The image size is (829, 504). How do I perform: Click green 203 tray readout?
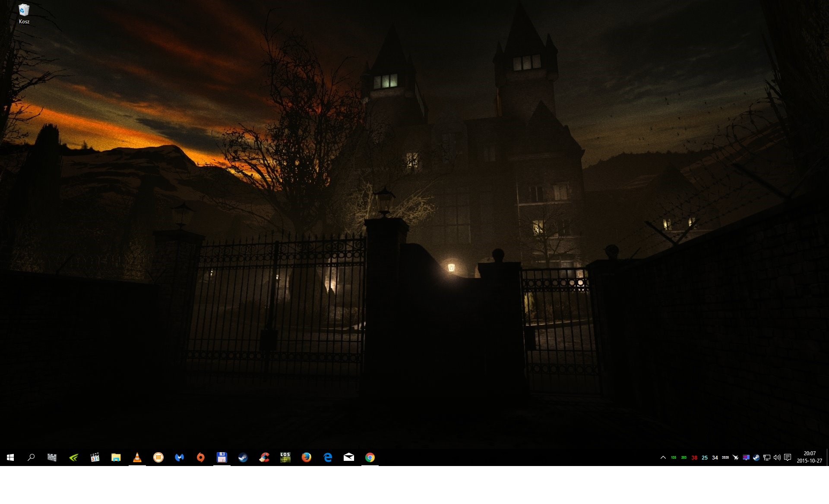click(x=684, y=457)
